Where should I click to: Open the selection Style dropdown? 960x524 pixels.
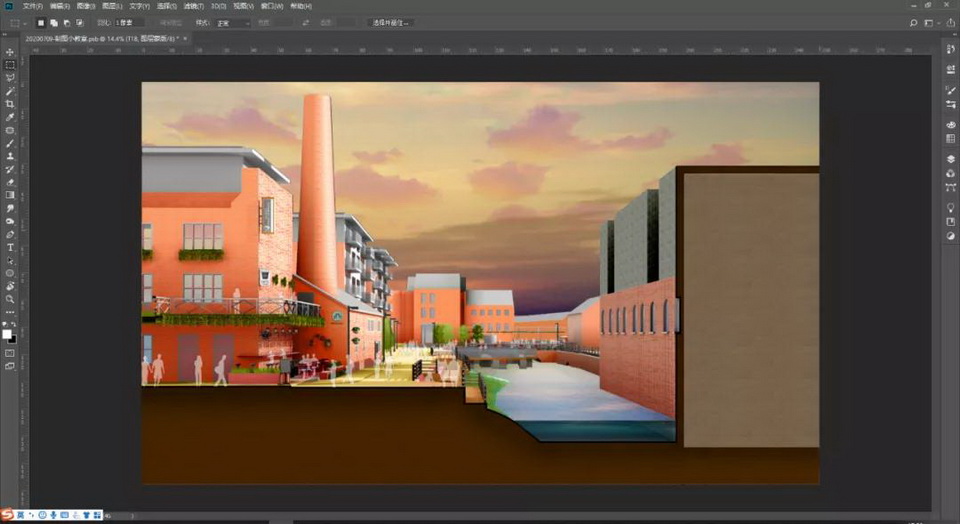pyautogui.click(x=232, y=21)
